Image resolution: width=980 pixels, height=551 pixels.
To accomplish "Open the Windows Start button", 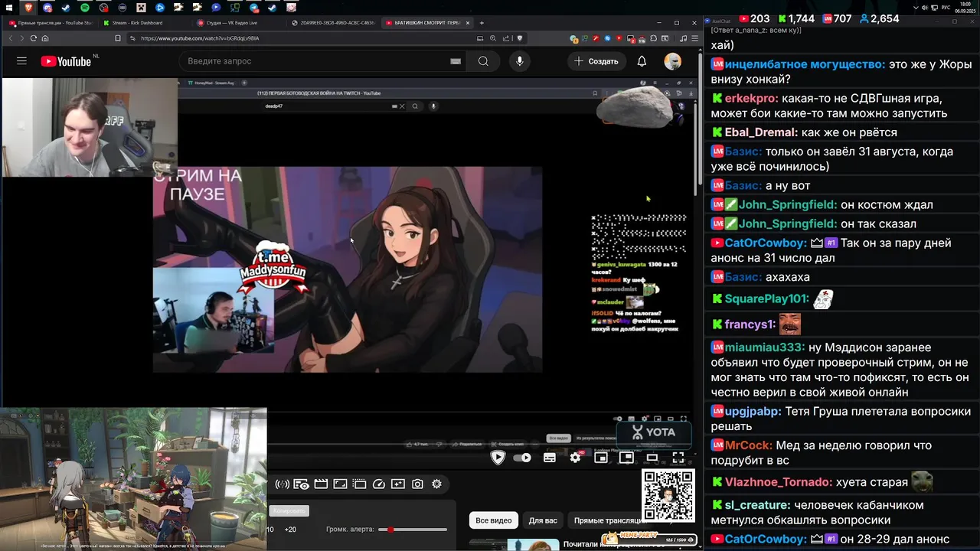I will click(x=8, y=8).
